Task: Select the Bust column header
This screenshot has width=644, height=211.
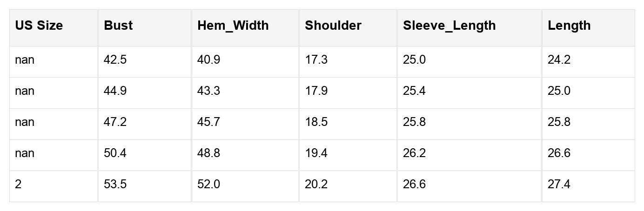Action: [118, 26]
